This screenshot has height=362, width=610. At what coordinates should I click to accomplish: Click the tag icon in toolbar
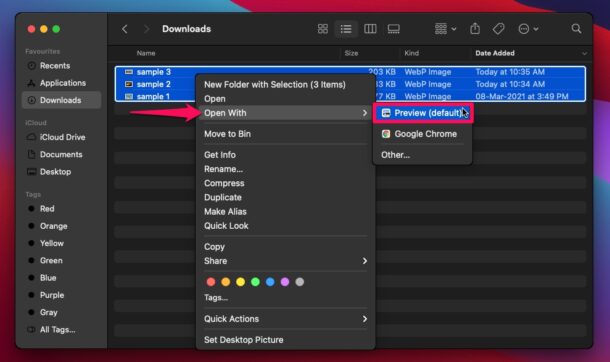coord(498,29)
